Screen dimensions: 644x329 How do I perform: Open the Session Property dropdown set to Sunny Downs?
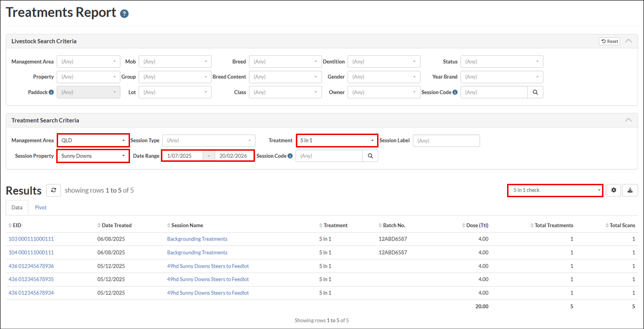coord(93,156)
